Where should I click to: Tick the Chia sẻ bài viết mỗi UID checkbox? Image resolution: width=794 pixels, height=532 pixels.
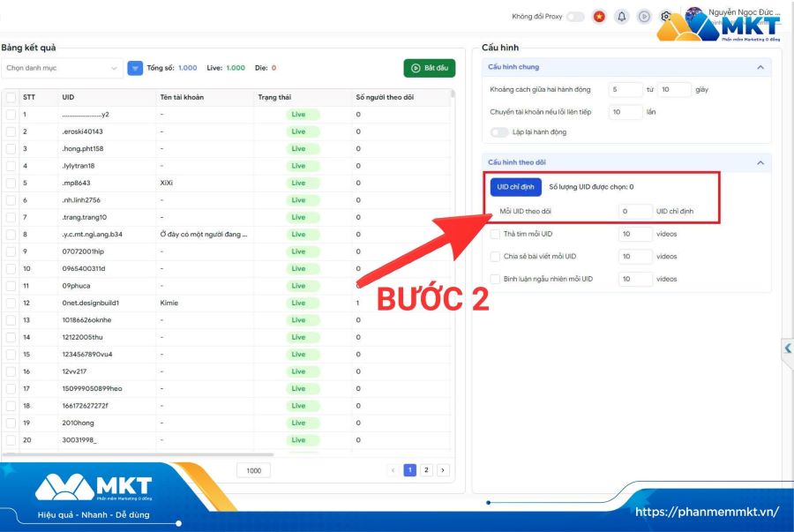click(496, 257)
